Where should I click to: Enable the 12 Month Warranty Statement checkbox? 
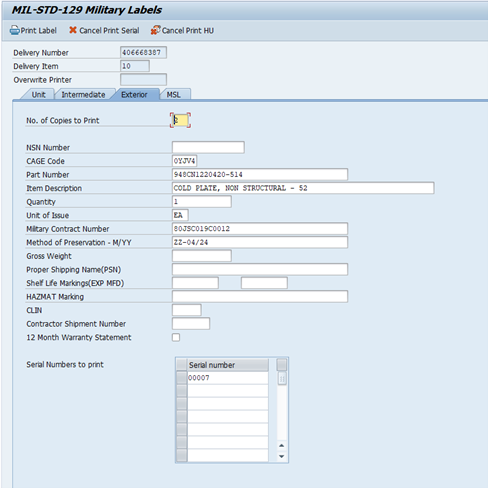[176, 337]
